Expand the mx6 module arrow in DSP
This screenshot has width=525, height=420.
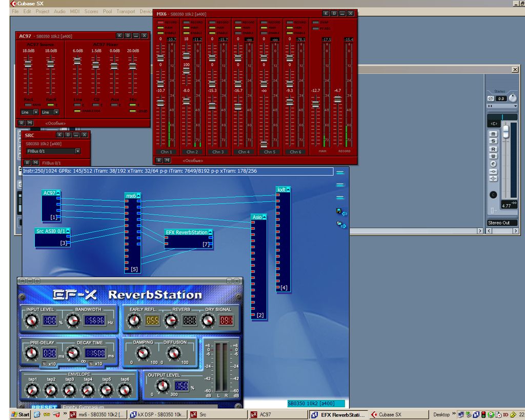138,195
